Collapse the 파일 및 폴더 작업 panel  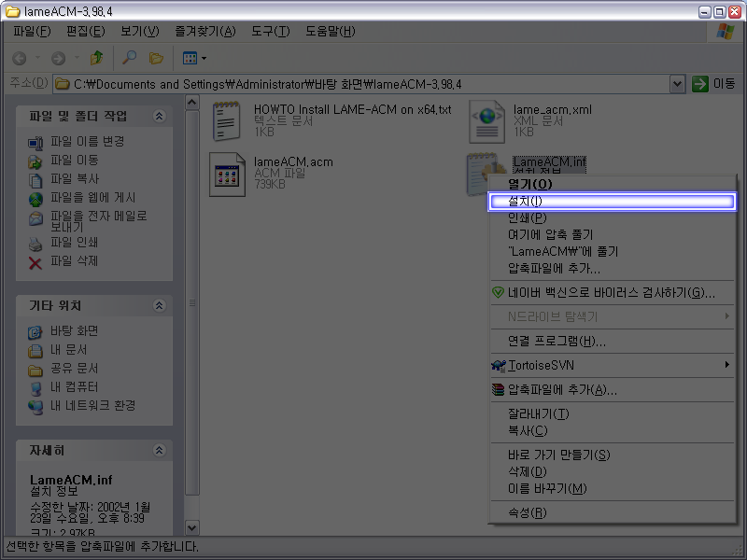(160, 116)
